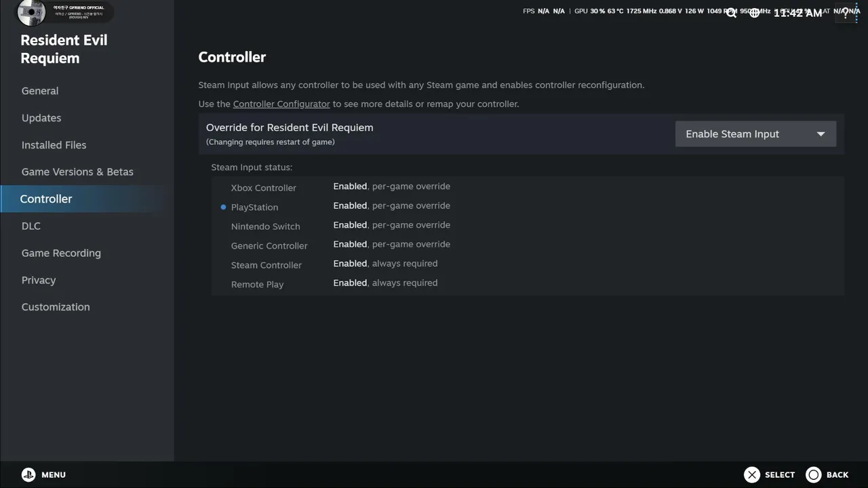Open the Controller Configurator link
Image resolution: width=868 pixels, height=488 pixels.
pyautogui.click(x=281, y=104)
